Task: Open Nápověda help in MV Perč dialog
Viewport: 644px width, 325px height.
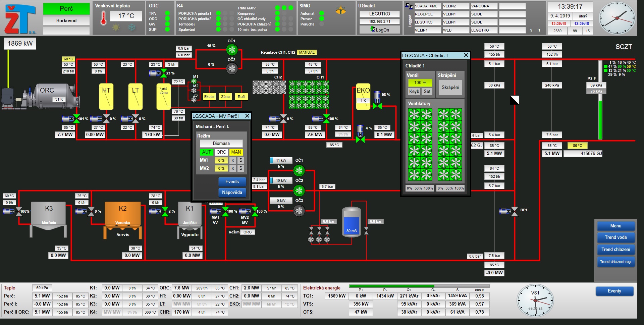Action: click(232, 193)
